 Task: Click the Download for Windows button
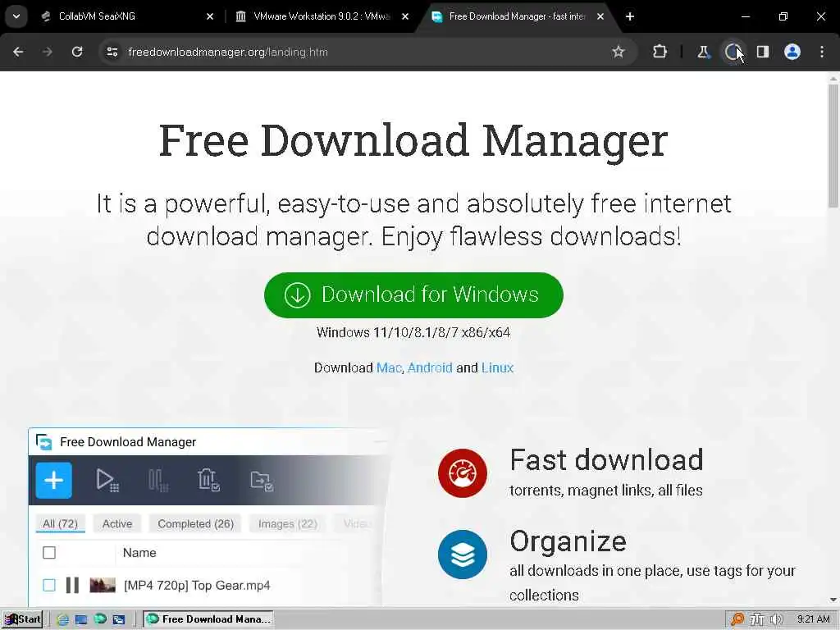[x=413, y=295]
